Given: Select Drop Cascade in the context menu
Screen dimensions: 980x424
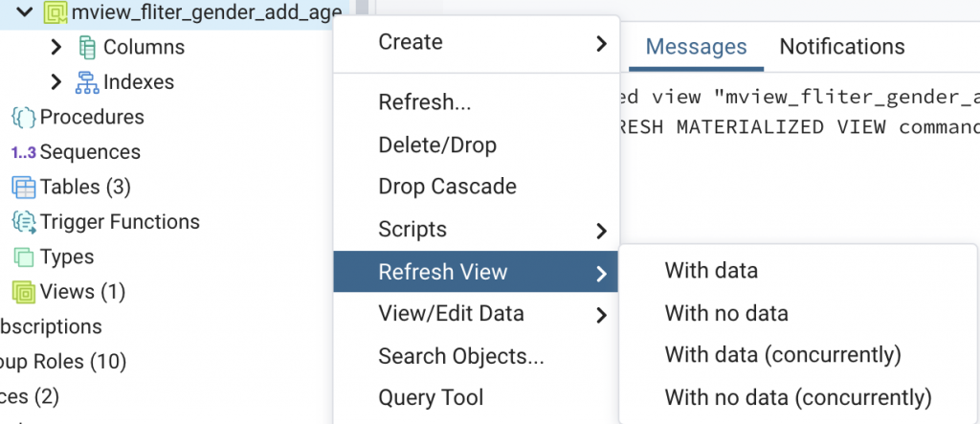Looking at the screenshot, I should pyautogui.click(x=447, y=187).
